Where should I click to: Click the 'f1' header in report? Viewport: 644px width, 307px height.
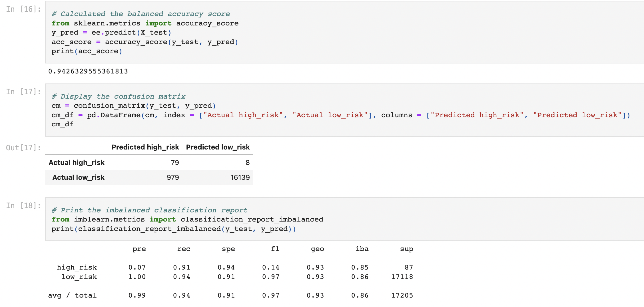tap(275, 249)
